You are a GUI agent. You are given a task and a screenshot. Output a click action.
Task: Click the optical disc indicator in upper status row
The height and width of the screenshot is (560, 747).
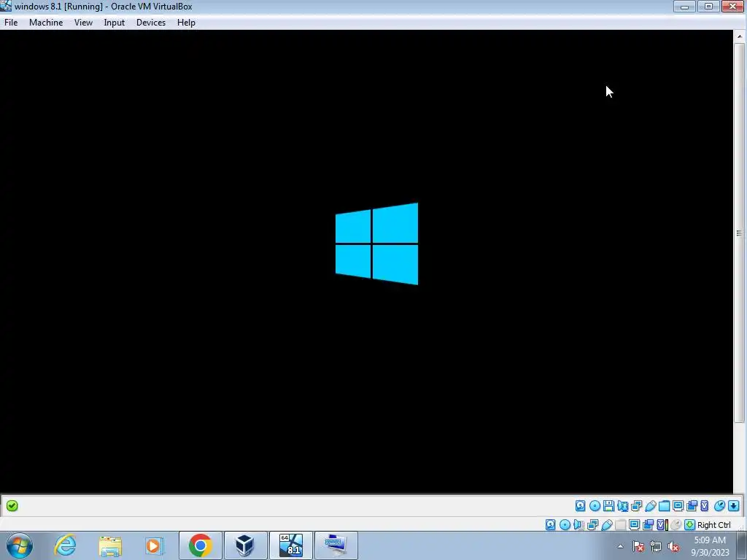coord(595,506)
